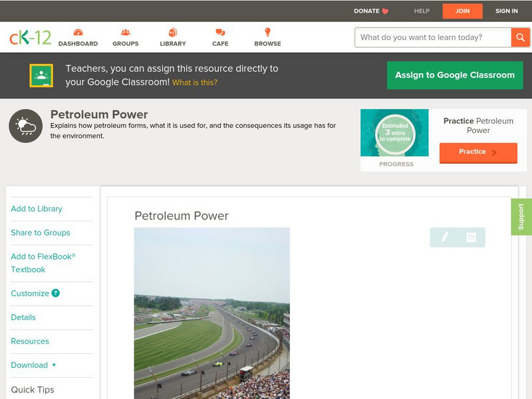
Task: Click the Customize help question-mark icon
Action: 56,293
